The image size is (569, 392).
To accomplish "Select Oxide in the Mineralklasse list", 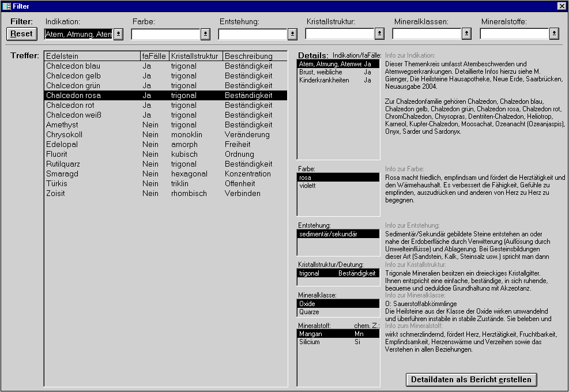I will coord(338,304).
